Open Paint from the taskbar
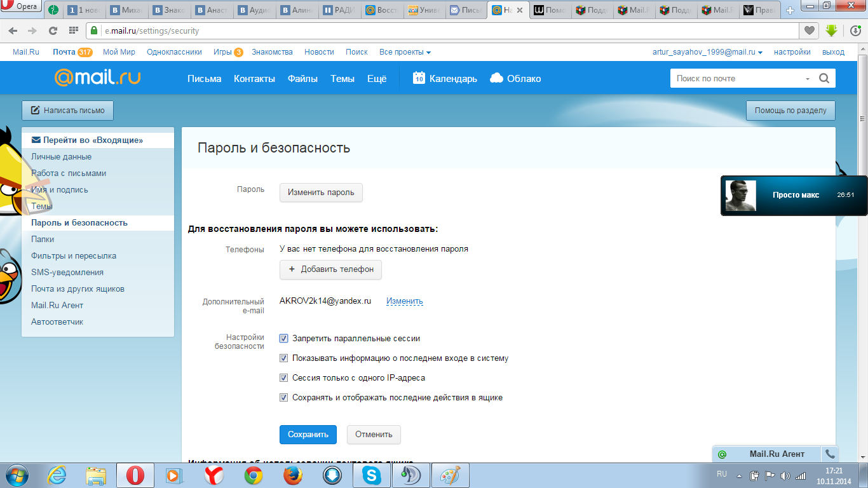Image resolution: width=868 pixels, height=488 pixels. click(451, 475)
